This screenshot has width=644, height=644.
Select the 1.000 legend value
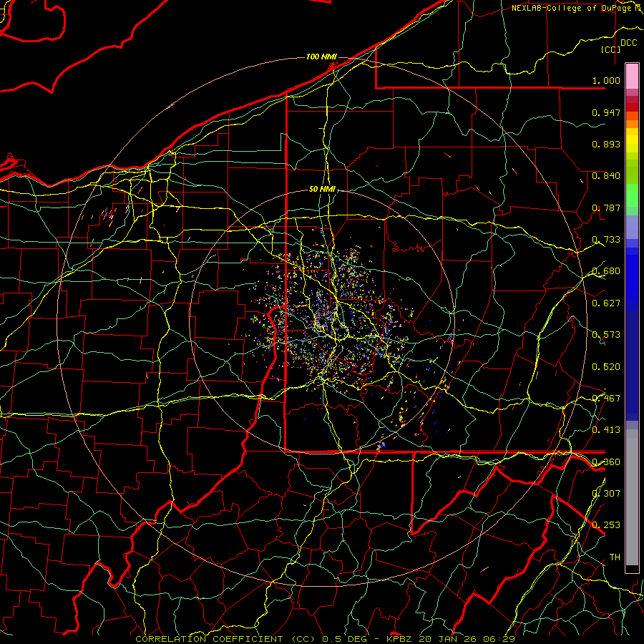tap(606, 80)
